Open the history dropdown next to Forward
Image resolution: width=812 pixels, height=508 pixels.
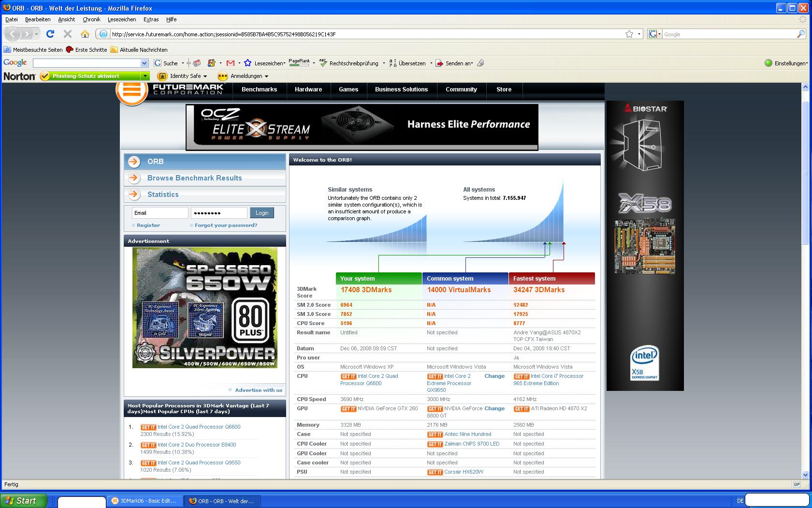[36, 34]
